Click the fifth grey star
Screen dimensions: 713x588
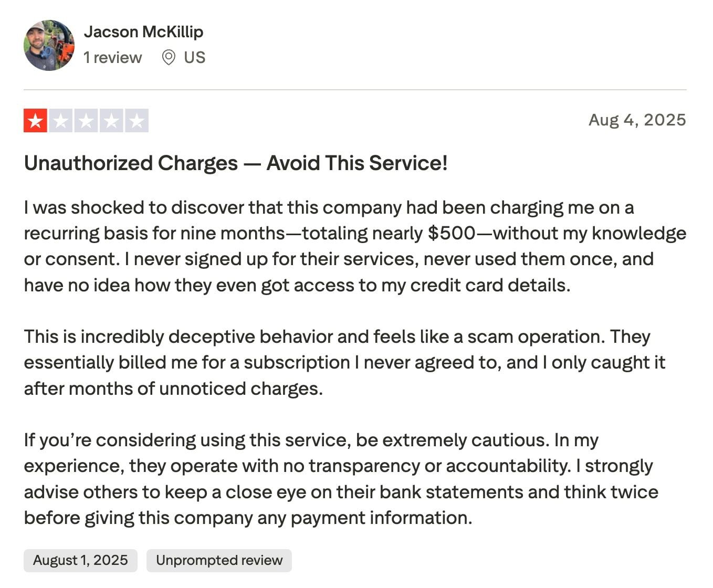[x=137, y=121]
